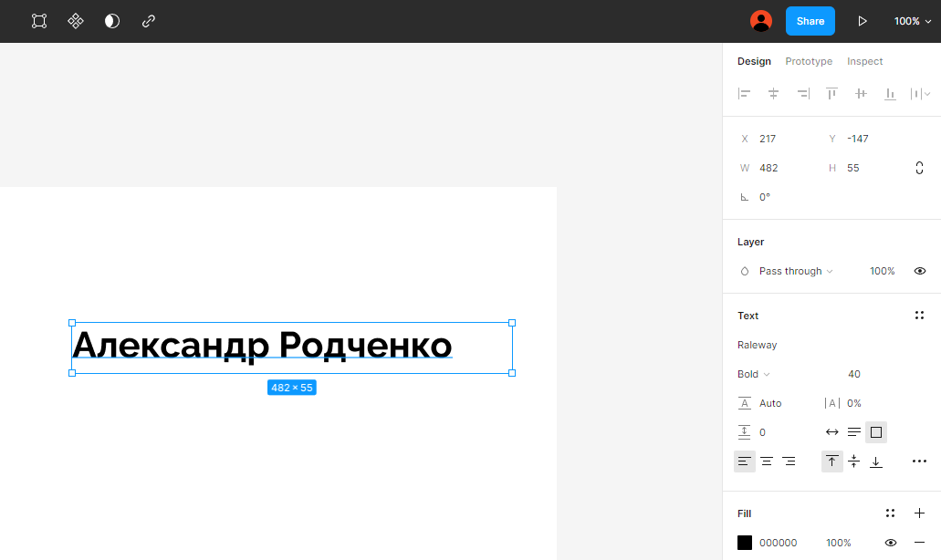Select text align right
The height and width of the screenshot is (560, 941).
789,461
